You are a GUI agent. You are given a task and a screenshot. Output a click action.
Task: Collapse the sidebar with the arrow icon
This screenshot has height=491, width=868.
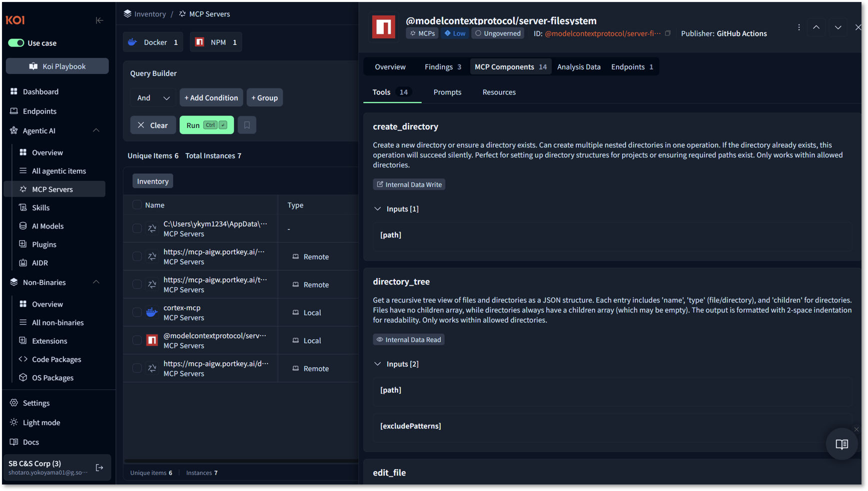tap(99, 20)
